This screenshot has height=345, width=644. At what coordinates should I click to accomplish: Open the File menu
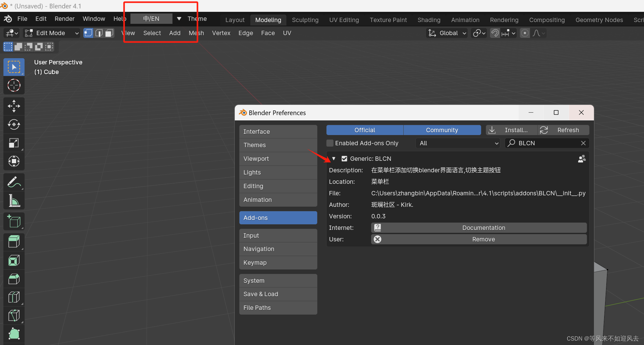(x=22, y=19)
